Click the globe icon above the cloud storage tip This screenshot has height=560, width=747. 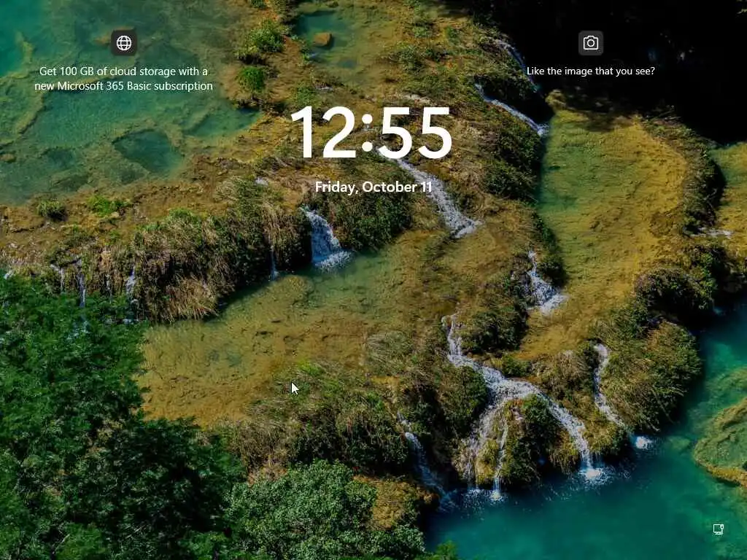(124, 43)
